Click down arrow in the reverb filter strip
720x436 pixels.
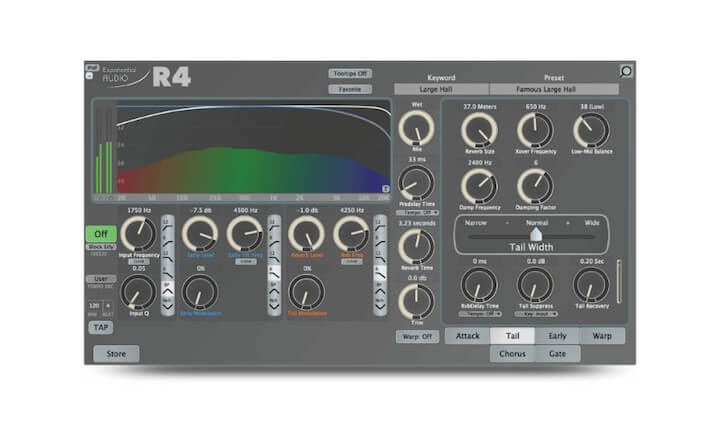tap(380, 307)
